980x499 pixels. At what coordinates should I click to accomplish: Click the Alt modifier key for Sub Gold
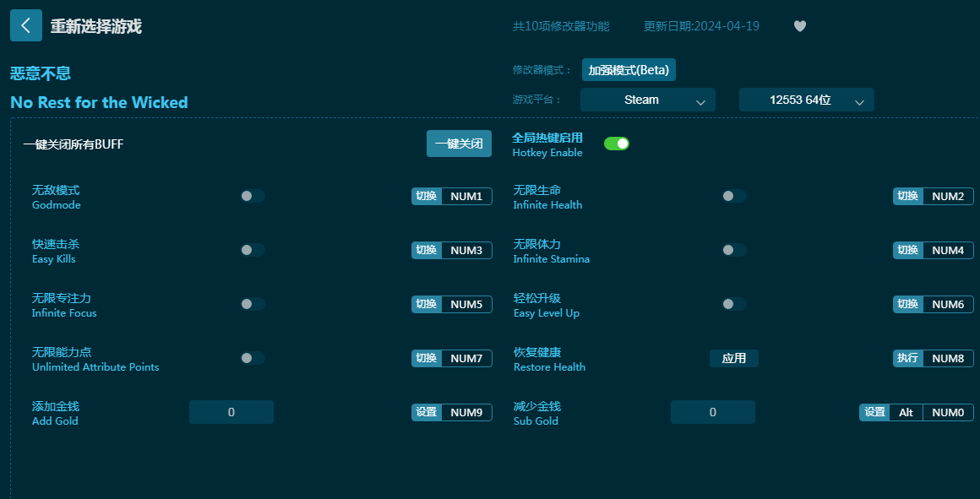[906, 412]
